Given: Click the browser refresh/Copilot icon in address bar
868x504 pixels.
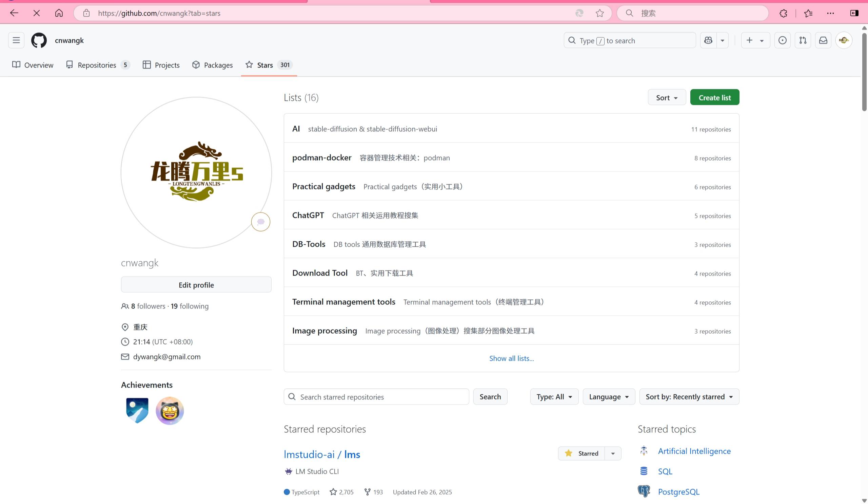Looking at the screenshot, I should tap(579, 13).
